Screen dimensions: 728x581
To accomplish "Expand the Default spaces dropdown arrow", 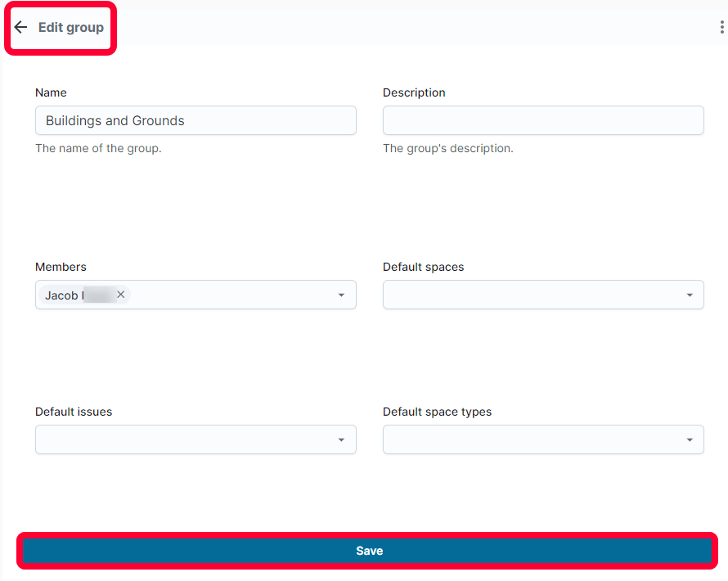I will click(x=690, y=295).
